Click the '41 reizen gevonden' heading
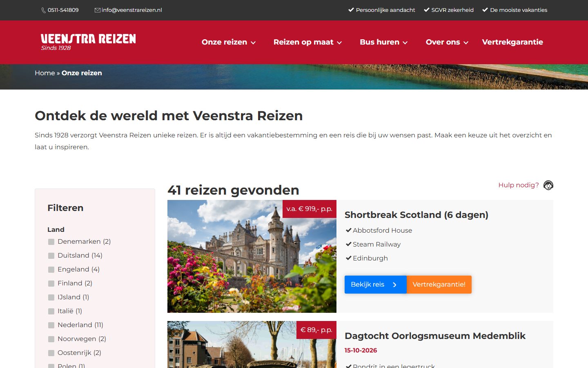 [x=233, y=190]
